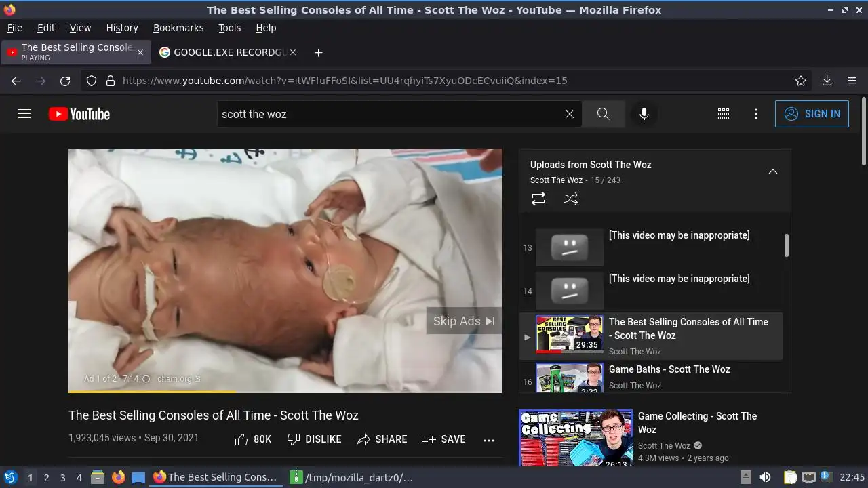
Task: Open a new tab with plus button
Action: point(318,52)
